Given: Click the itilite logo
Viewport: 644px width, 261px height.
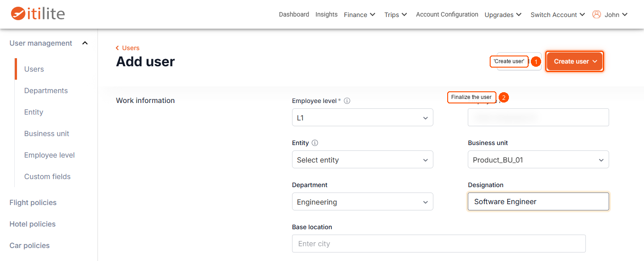Looking at the screenshot, I should coord(38,13).
